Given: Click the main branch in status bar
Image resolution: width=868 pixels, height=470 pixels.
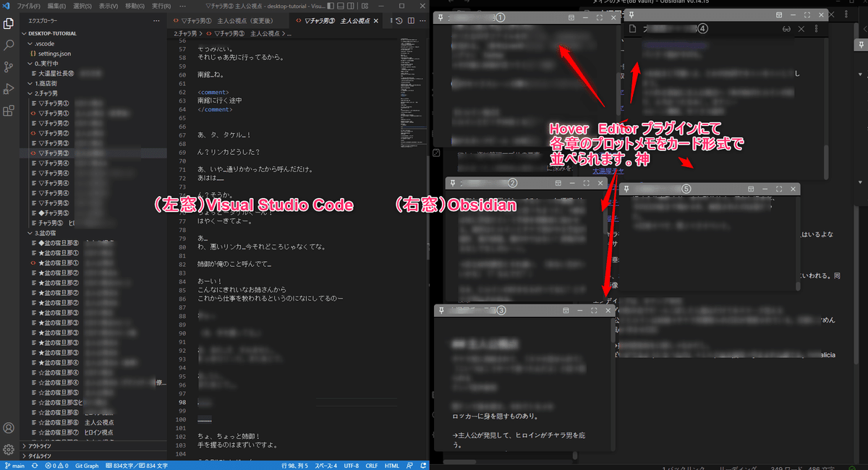Looking at the screenshot, I should point(14,466).
